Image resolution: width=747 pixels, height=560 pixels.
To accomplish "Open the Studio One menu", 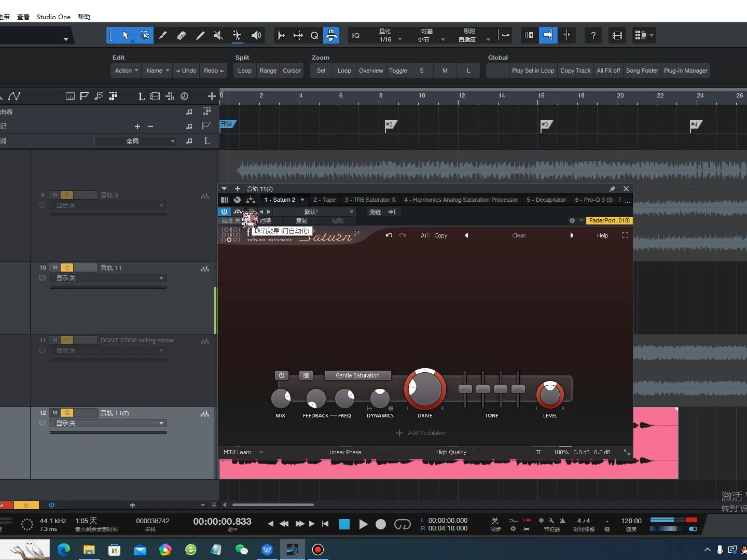I will click(x=53, y=17).
